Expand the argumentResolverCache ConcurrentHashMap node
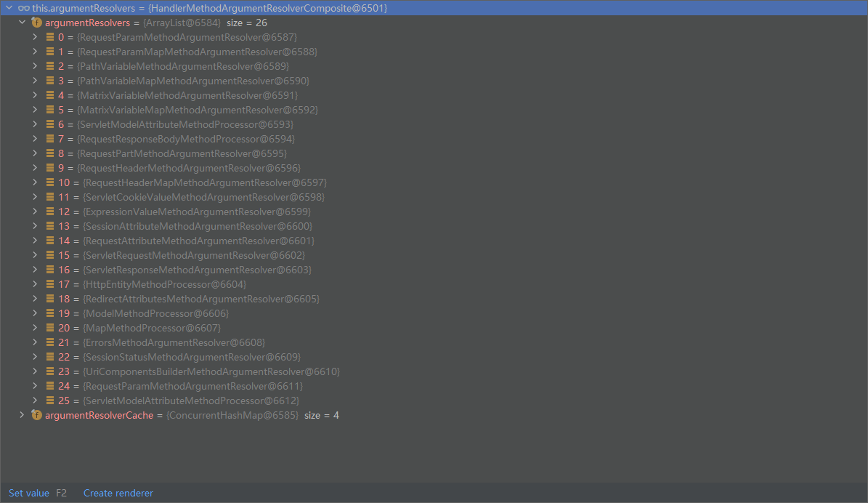Screen dimensions: 868x503 (x=22, y=415)
